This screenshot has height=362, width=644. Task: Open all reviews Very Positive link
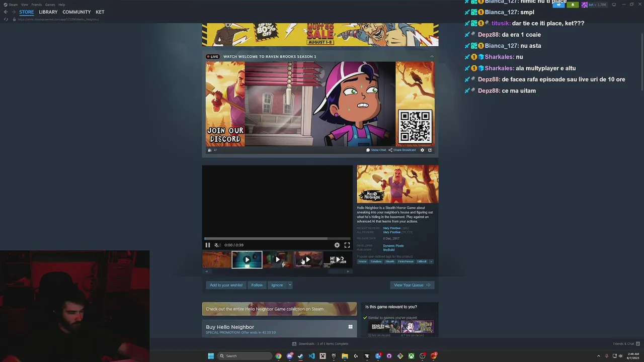pyautogui.click(x=392, y=232)
